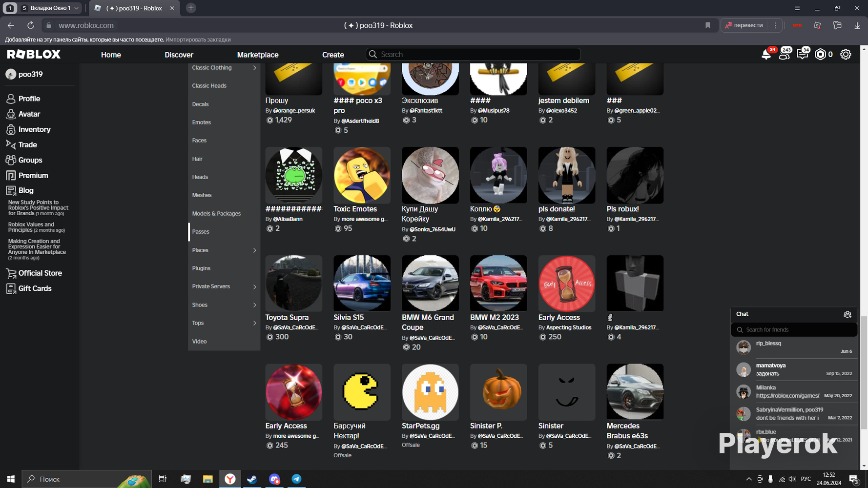Screen dimensions: 868x488
Task: Click the browser address bar URL
Action: coord(86,25)
